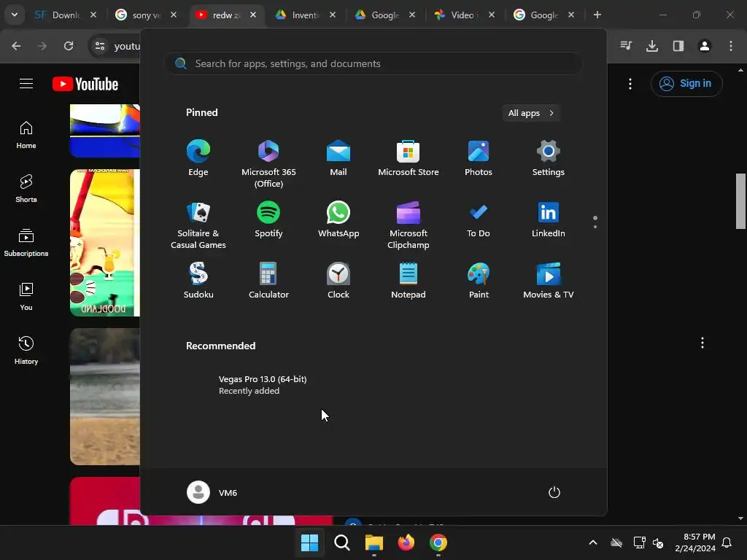This screenshot has height=560, width=747.
Task: Open the video options three-dot menu
Action: pos(703,343)
